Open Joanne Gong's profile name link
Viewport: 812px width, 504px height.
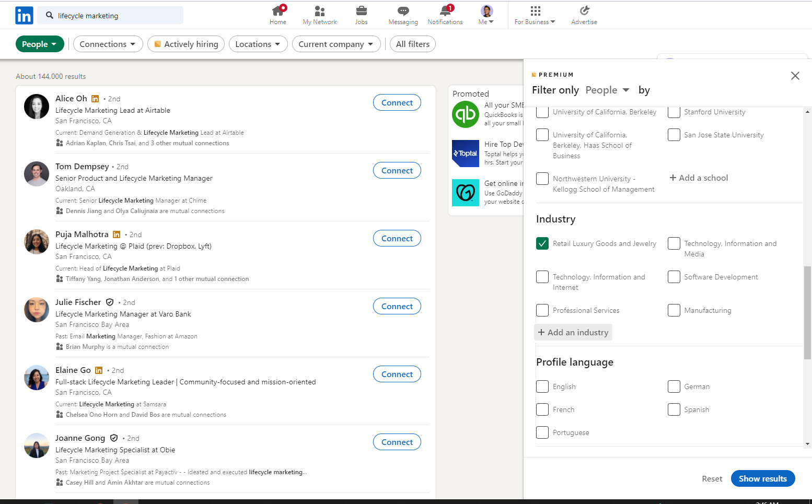click(80, 438)
